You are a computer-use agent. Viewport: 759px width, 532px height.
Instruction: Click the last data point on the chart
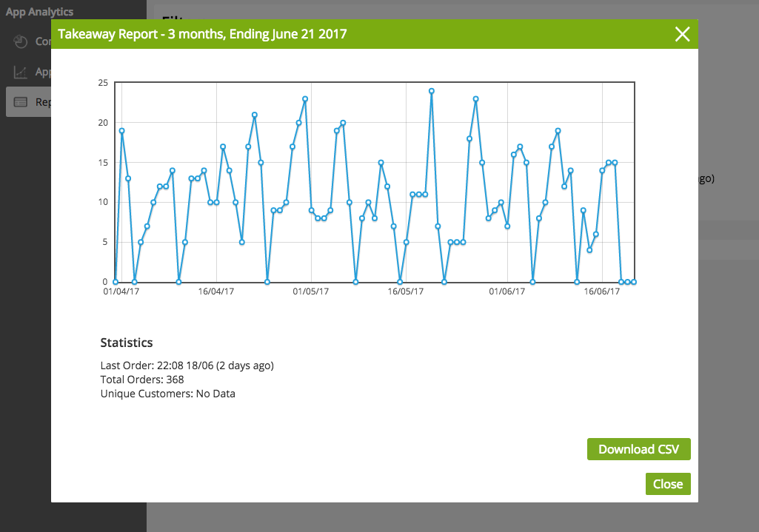click(634, 282)
